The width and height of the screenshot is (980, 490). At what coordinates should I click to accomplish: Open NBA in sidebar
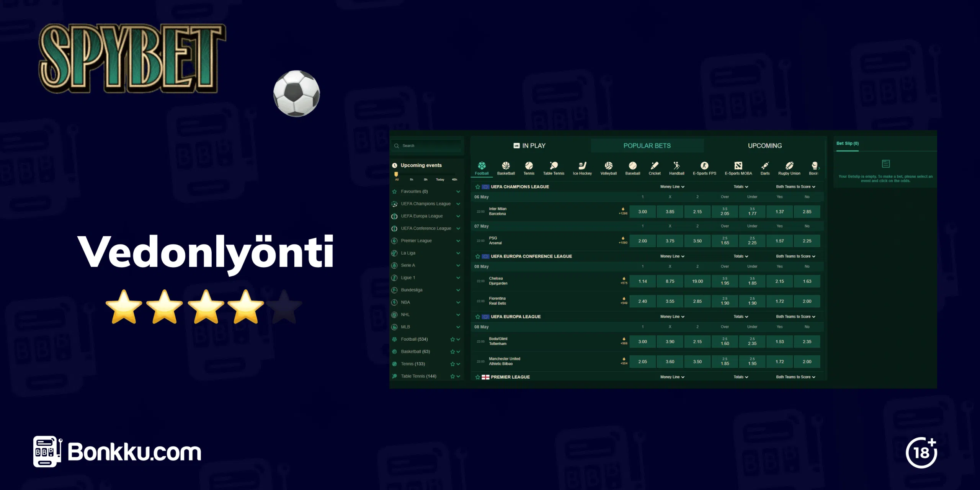[x=426, y=302]
